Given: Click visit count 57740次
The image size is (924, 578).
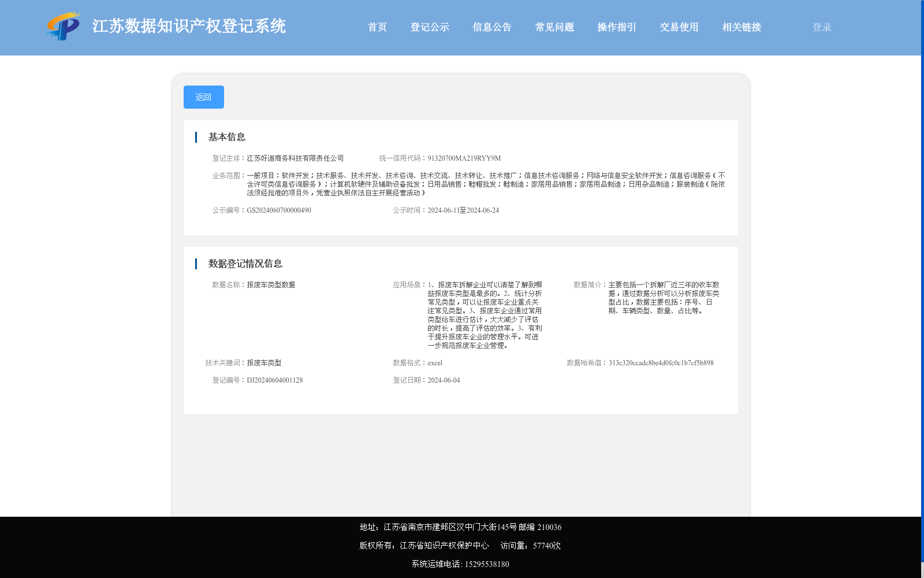Looking at the screenshot, I should [x=547, y=546].
